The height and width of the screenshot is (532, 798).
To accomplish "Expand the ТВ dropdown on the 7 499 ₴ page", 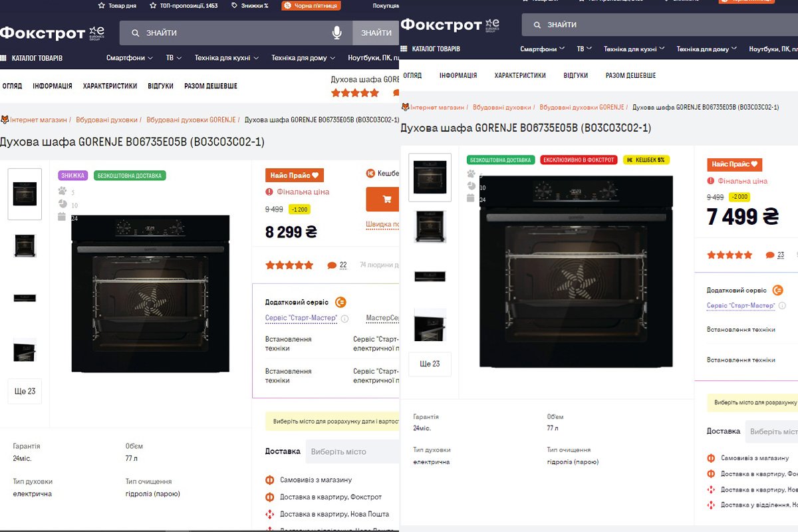I will click(x=584, y=49).
